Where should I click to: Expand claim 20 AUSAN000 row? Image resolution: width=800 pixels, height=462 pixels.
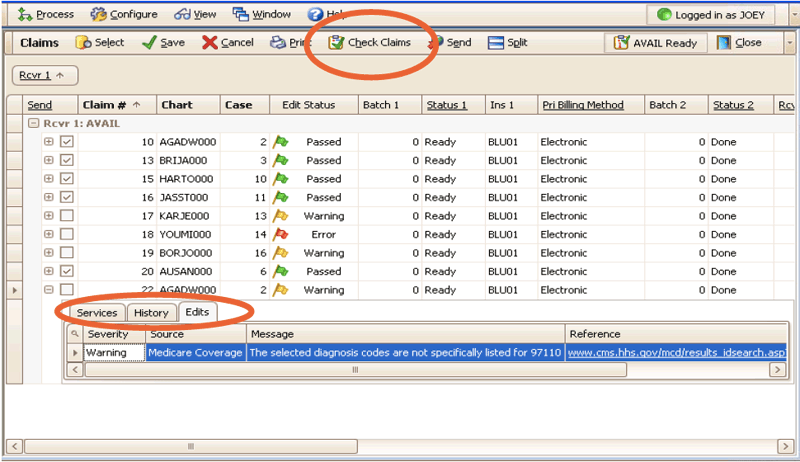(x=48, y=271)
